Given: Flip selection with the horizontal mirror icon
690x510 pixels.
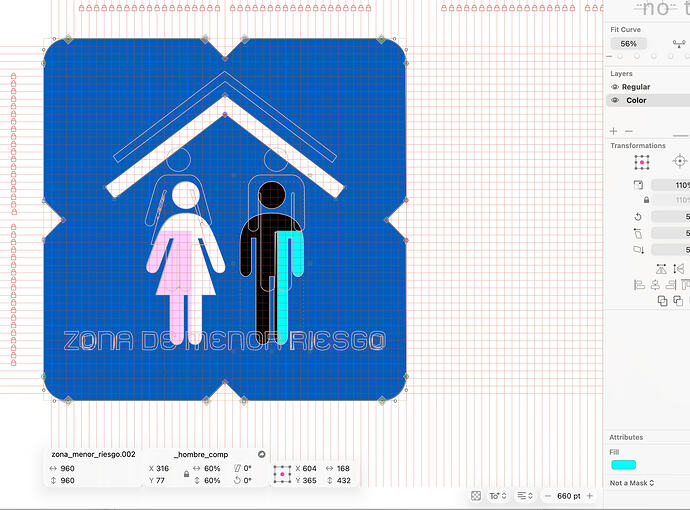Looking at the screenshot, I should (x=661, y=269).
